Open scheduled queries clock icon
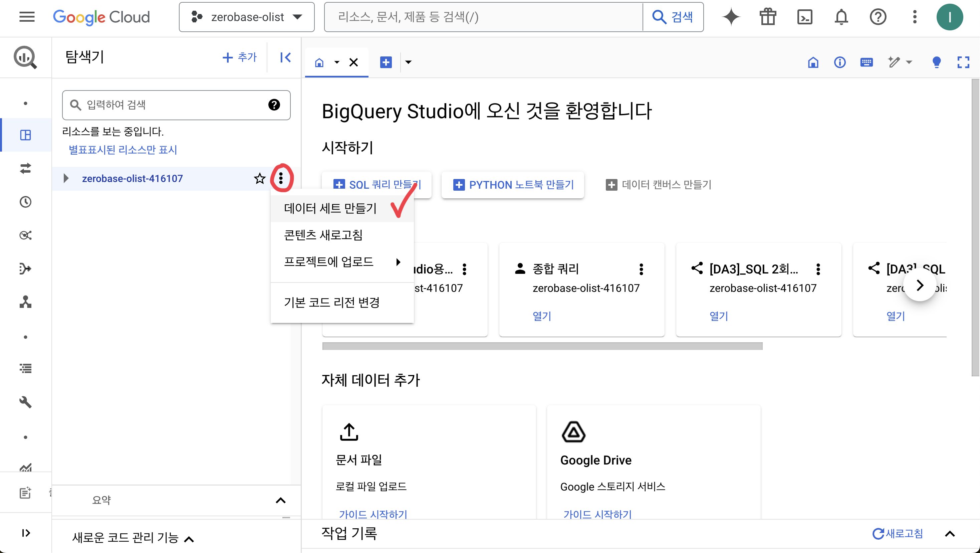The image size is (980, 553). tap(25, 202)
